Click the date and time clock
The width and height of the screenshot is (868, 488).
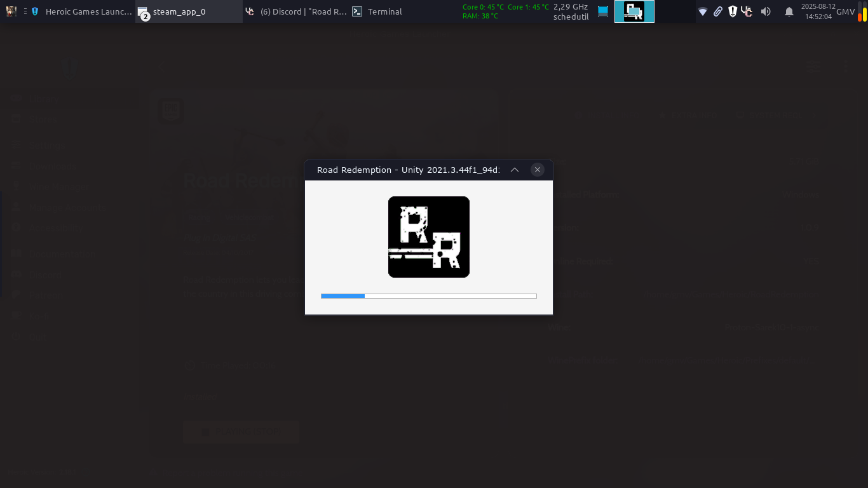[818, 11]
